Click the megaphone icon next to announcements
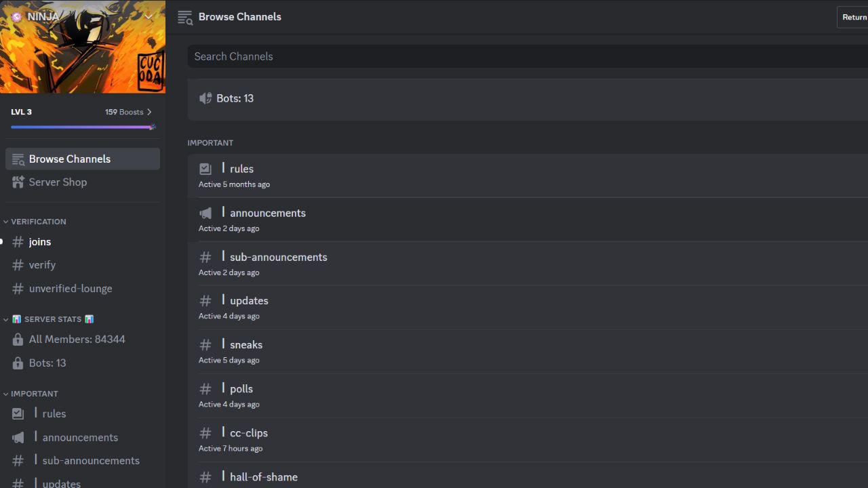868x488 pixels. [x=205, y=212]
